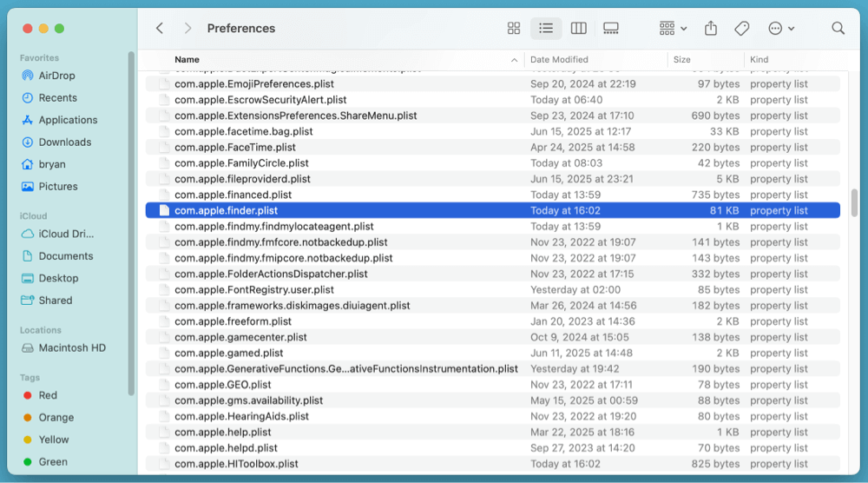Select com.apple.EmojiPreferences.plist

click(493, 84)
